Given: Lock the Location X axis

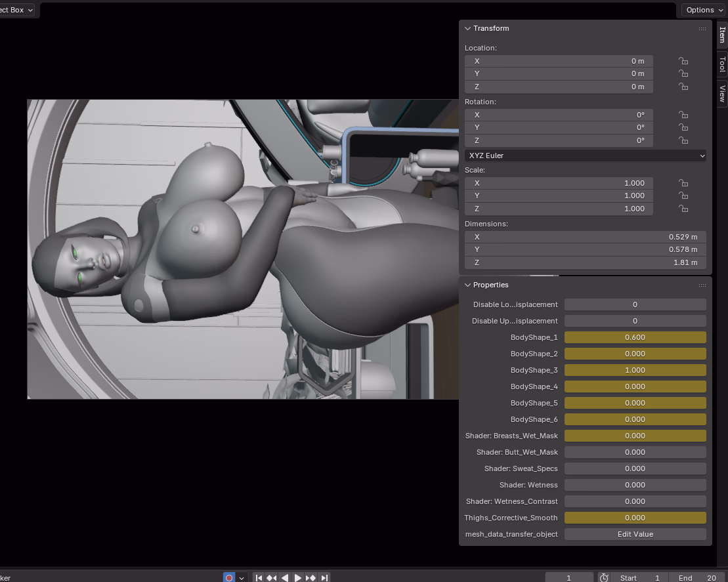Looking at the screenshot, I should pyautogui.click(x=683, y=61).
